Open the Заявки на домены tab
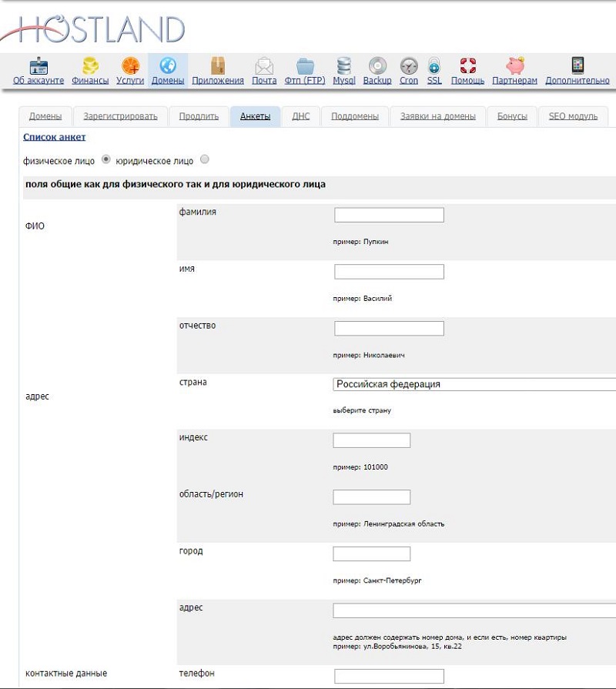Image resolution: width=616 pixels, height=689 pixels. [x=438, y=116]
